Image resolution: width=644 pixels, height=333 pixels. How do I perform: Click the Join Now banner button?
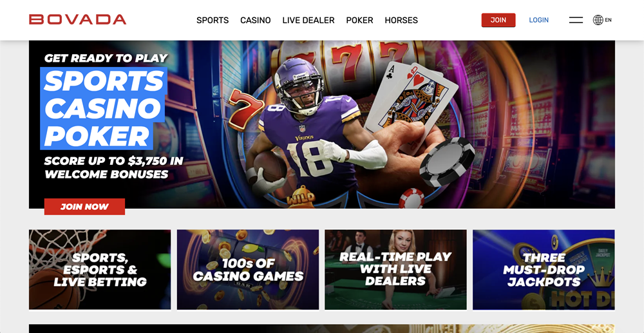[84, 207]
